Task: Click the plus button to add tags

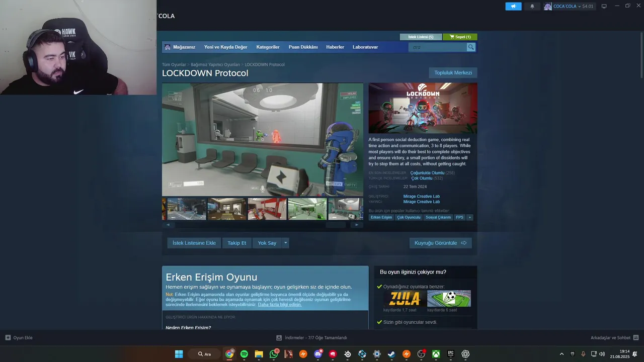Action: (x=470, y=217)
